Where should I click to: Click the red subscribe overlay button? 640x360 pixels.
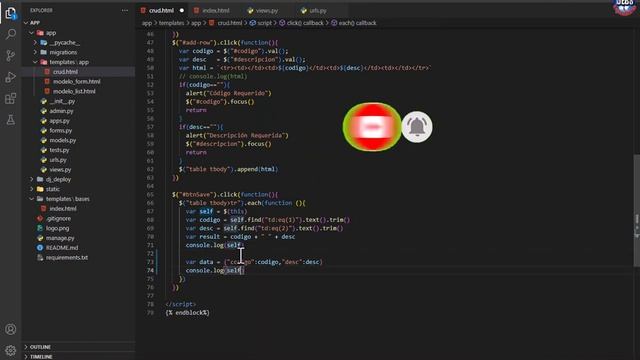pos(372,127)
